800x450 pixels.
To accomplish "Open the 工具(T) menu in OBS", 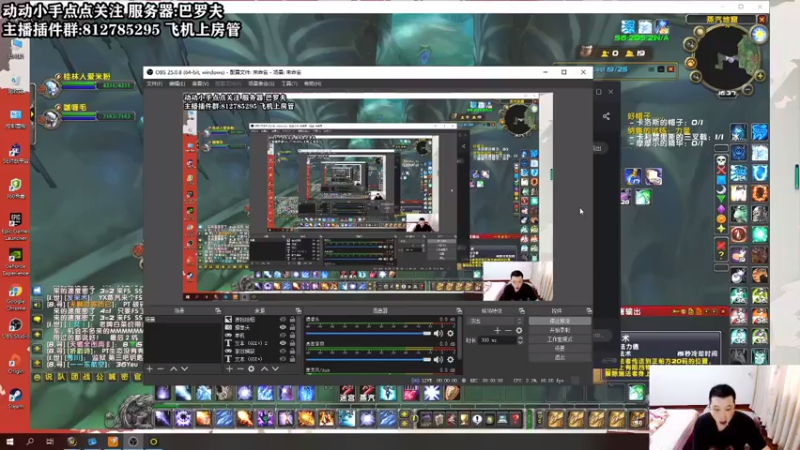I will click(x=289, y=84).
